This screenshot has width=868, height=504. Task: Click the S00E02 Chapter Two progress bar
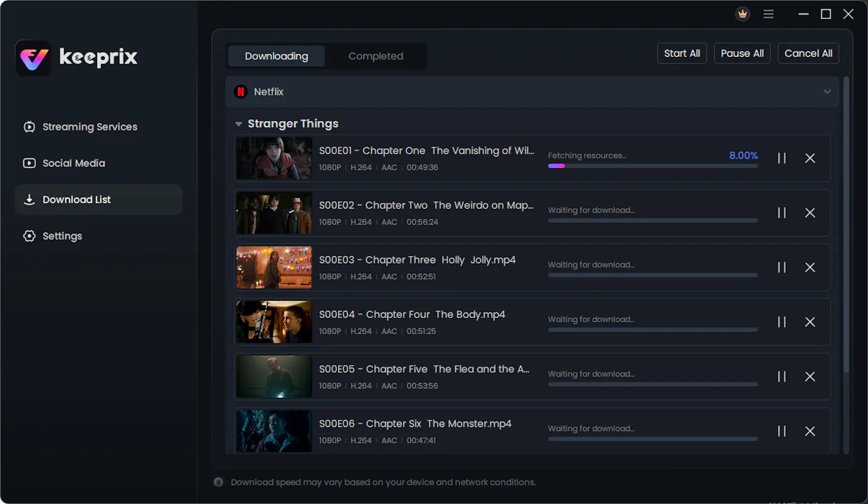pos(653,221)
